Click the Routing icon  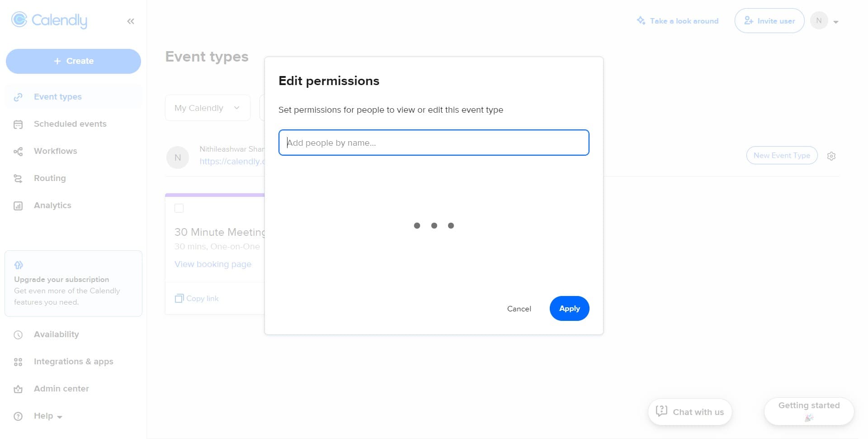point(18,178)
